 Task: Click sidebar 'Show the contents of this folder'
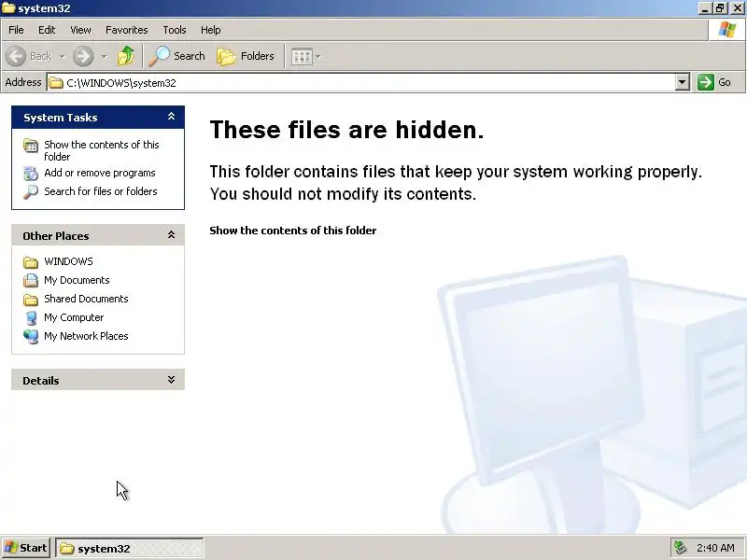[102, 150]
